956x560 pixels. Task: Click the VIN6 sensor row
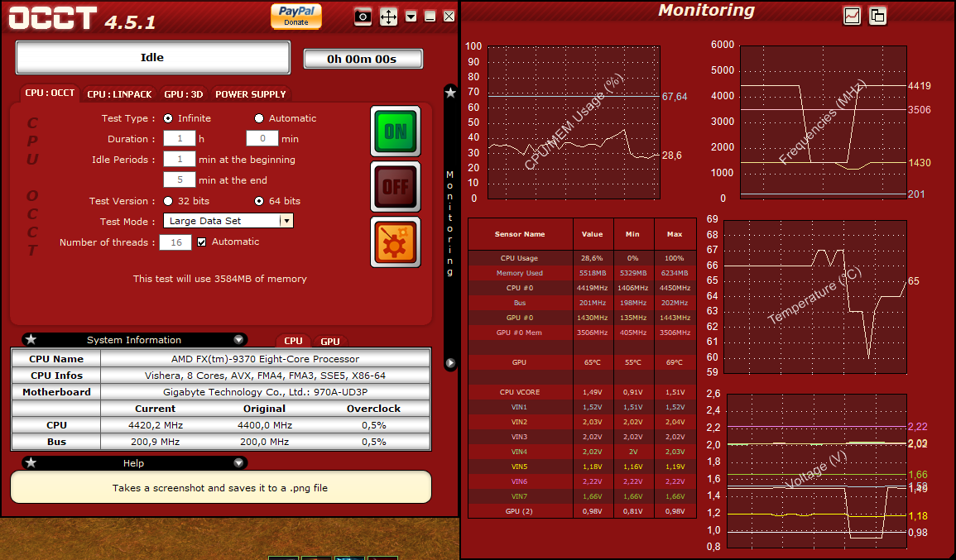582,481
